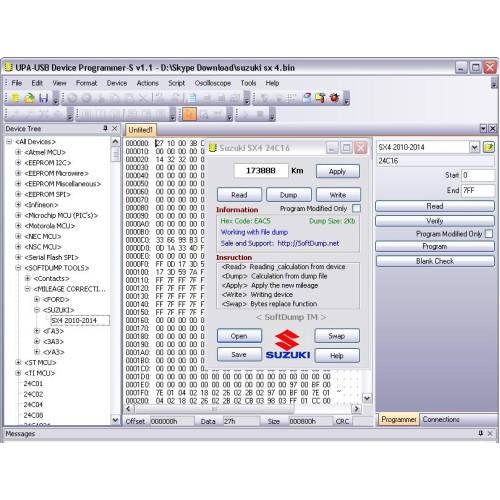Expand the <EEPROM I2C> device group

tap(18, 163)
